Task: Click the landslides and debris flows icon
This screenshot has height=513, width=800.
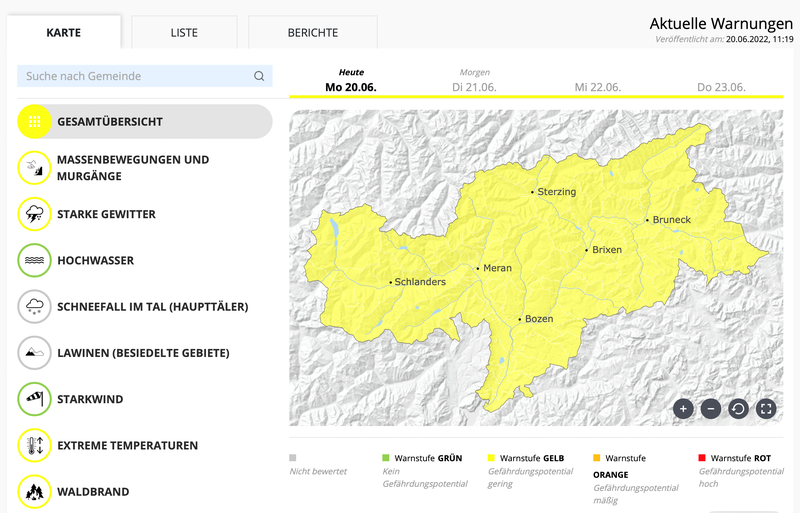Action: click(x=34, y=168)
